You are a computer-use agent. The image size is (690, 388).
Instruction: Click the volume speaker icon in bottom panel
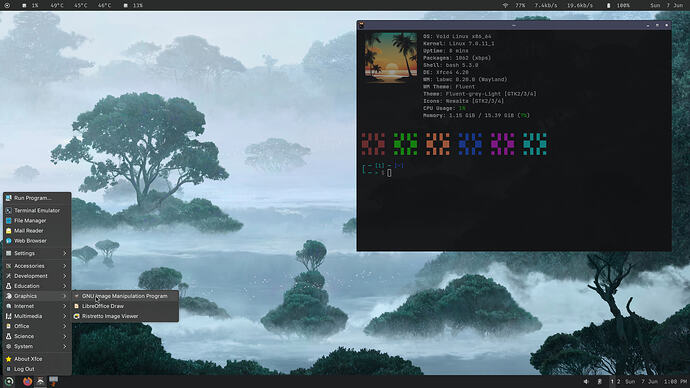pos(586,382)
